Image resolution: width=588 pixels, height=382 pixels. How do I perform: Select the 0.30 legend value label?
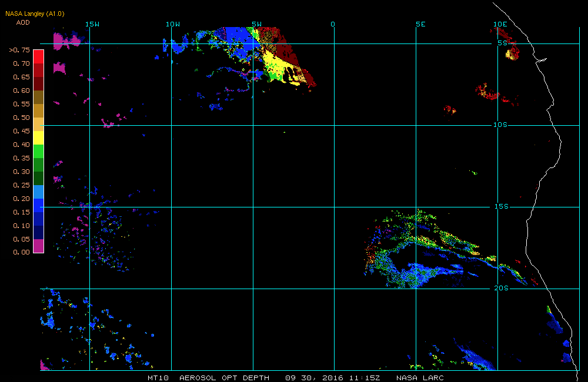[x=21, y=172]
